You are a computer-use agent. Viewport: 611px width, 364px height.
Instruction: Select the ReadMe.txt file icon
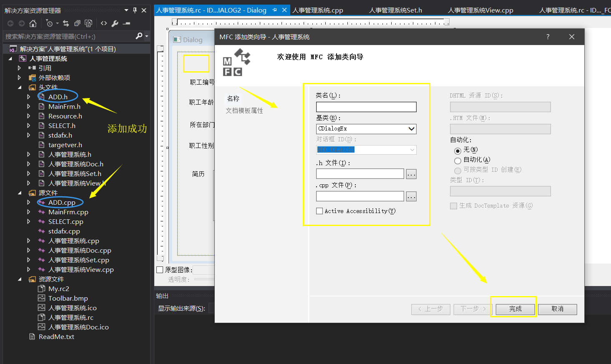pyautogui.click(x=32, y=336)
